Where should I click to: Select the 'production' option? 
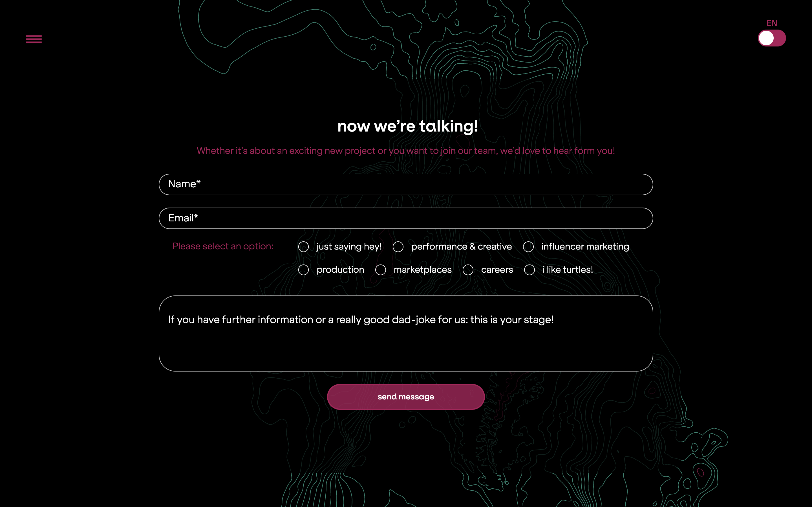(x=303, y=270)
